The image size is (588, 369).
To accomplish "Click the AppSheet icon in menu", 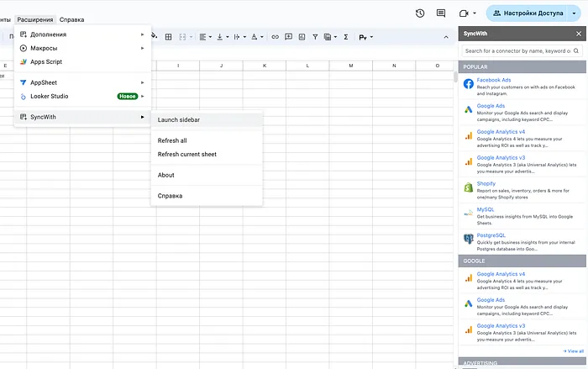I will pos(24,82).
